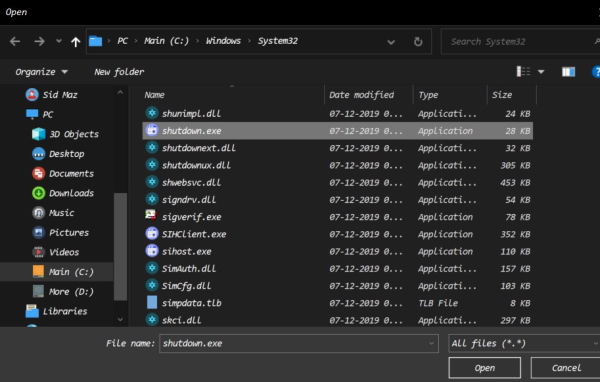Click the sigverif.exe signature icon
The image size is (600, 382).
152,215
